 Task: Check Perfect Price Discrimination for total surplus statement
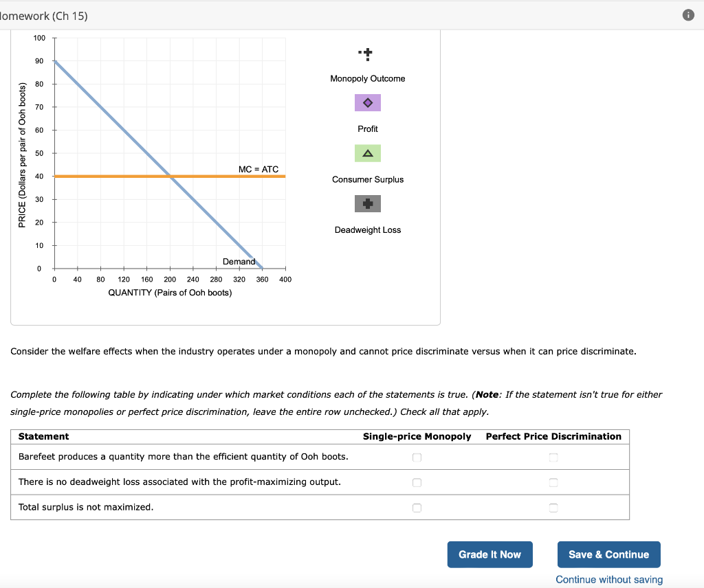pos(553,508)
